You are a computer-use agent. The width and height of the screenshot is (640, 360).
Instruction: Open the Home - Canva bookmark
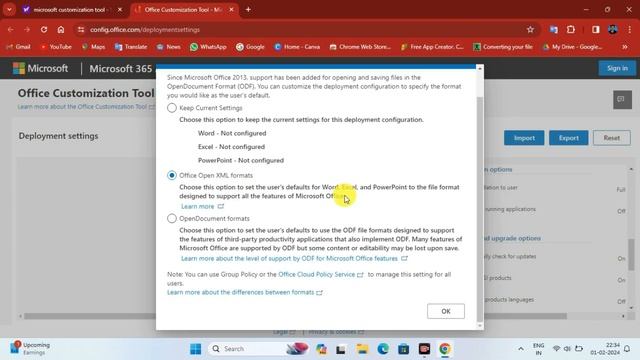click(297, 47)
